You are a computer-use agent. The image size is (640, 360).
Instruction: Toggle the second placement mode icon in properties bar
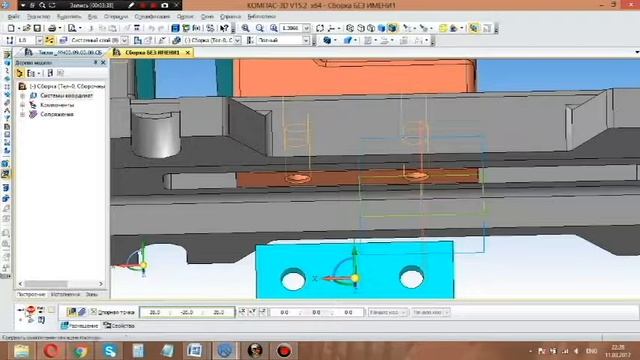pos(82,312)
